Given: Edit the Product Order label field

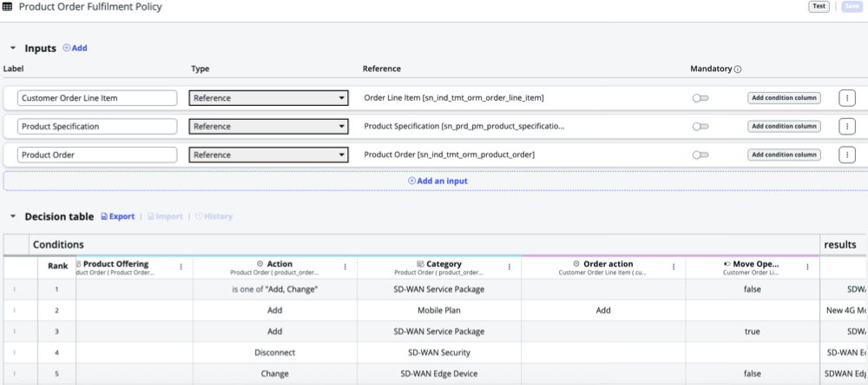Looking at the screenshot, I should 97,155.
